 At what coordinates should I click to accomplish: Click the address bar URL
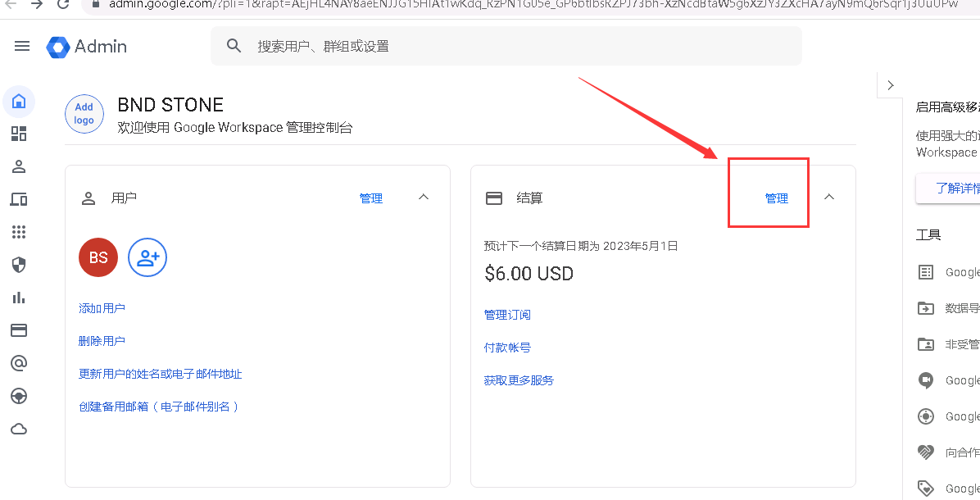tap(533, 4)
